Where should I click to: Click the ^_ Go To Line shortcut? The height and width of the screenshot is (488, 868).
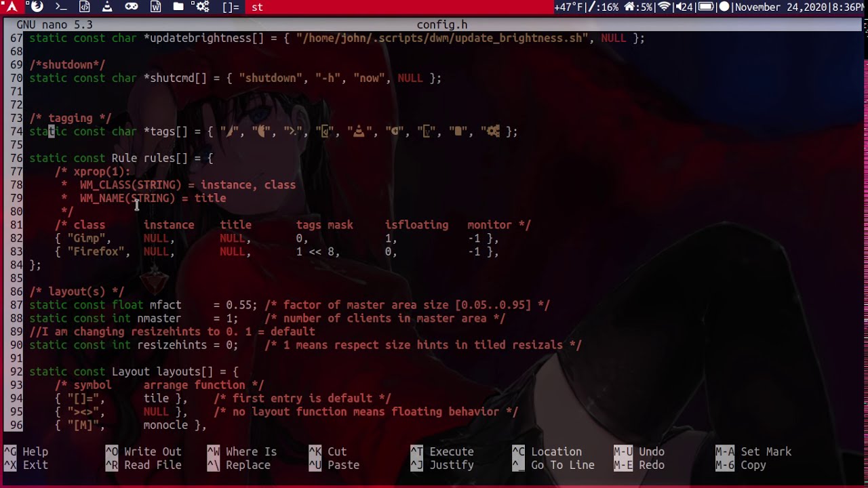pos(553,466)
